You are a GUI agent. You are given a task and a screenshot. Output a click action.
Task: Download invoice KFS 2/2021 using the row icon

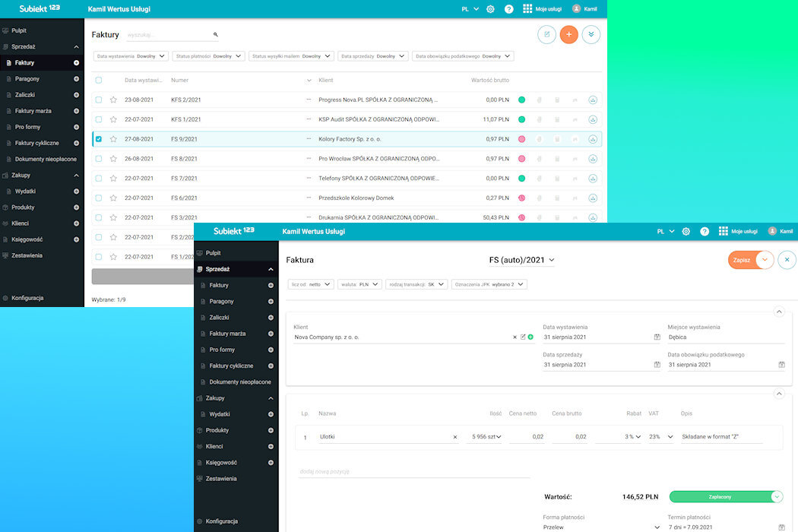coord(592,100)
